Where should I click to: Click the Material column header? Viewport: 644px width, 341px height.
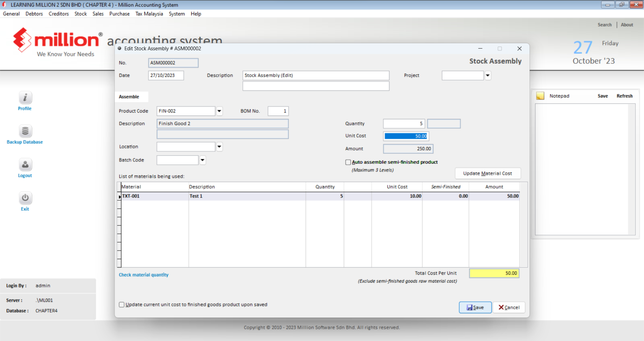tap(155, 187)
